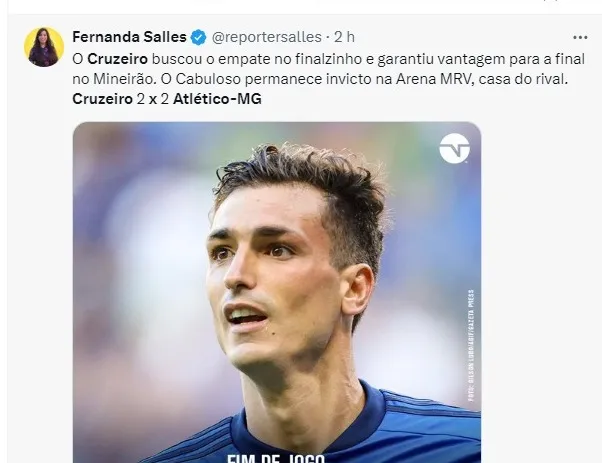Click "Cruzeiro" at start of score line

tap(101, 99)
